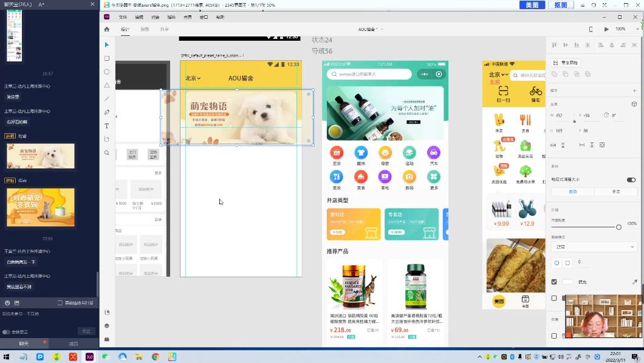
Task: Select the Artboard tool
Action: [106, 139]
